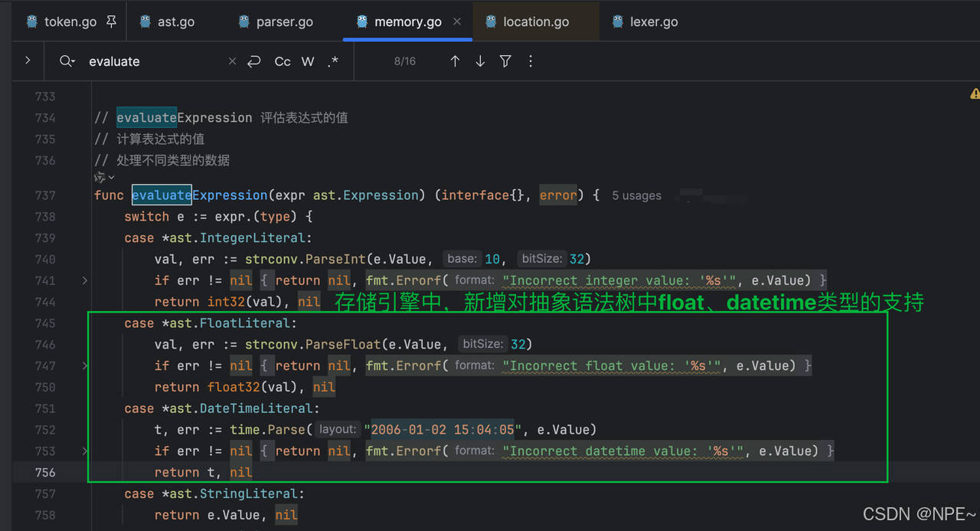Open the search filter options
The width and height of the screenshot is (980, 531).
[x=505, y=61]
